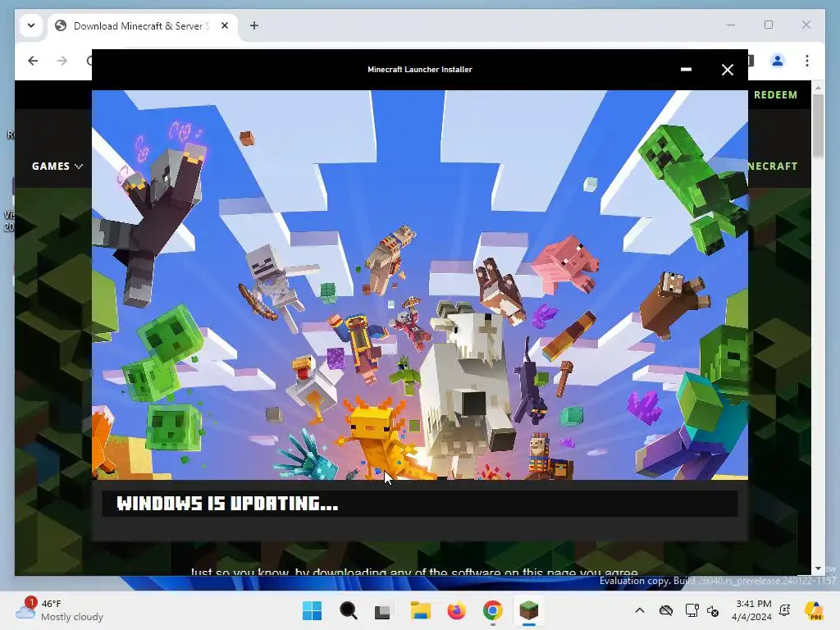Open the network status tray icon
This screenshot has height=630, width=840.
pyautogui.click(x=692, y=610)
